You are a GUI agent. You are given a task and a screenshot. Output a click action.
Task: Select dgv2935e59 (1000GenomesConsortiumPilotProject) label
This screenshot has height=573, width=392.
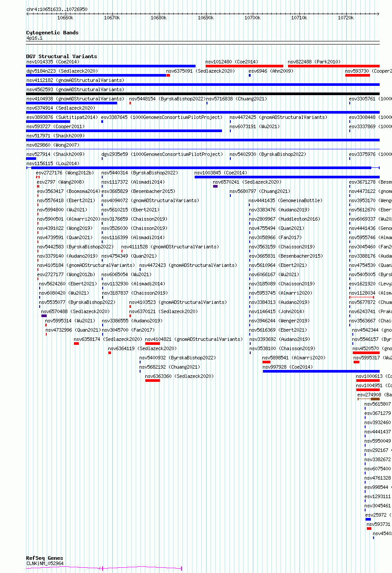(162, 154)
